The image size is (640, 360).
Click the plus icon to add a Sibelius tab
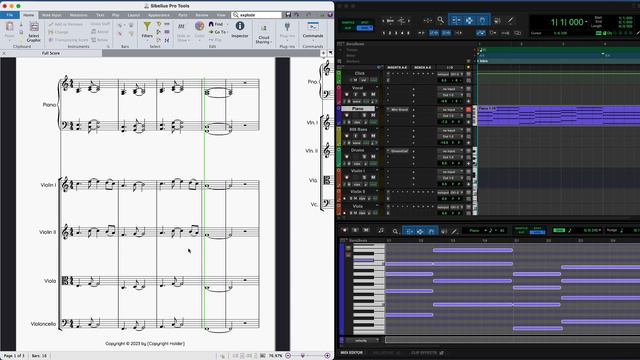(x=323, y=53)
